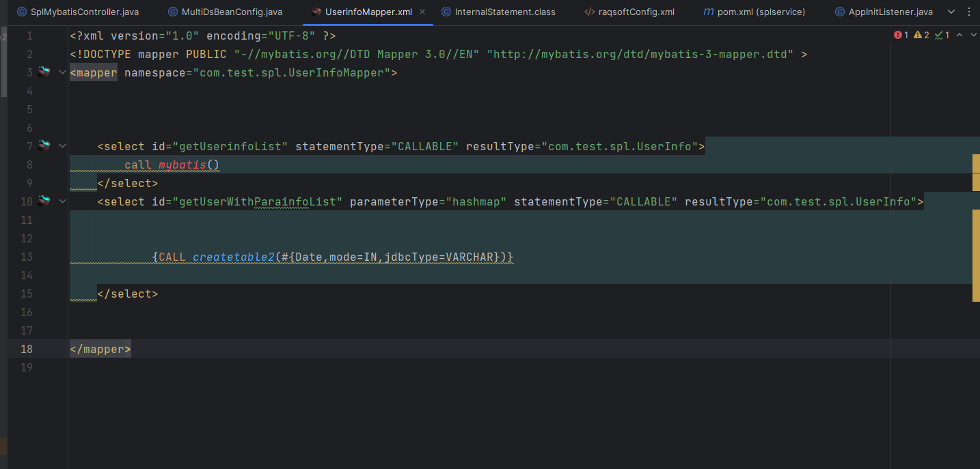Click the resultType value on line 7
The width and height of the screenshot is (980, 469).
point(620,147)
